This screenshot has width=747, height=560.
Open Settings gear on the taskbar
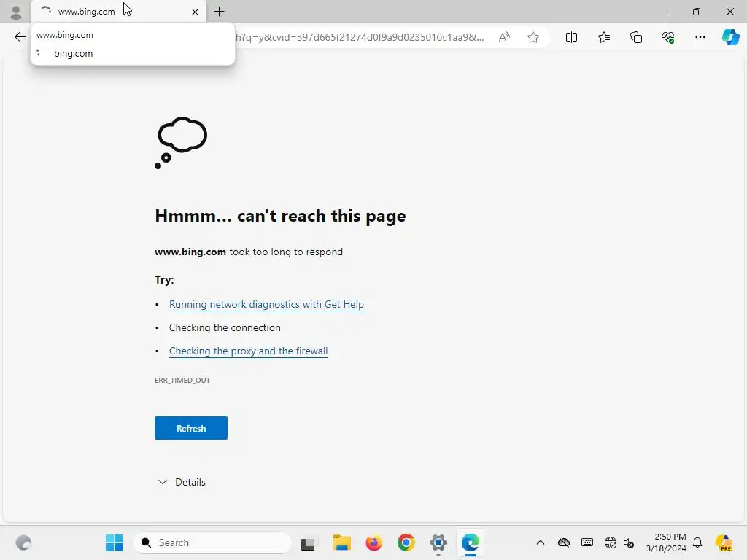pyautogui.click(x=438, y=542)
